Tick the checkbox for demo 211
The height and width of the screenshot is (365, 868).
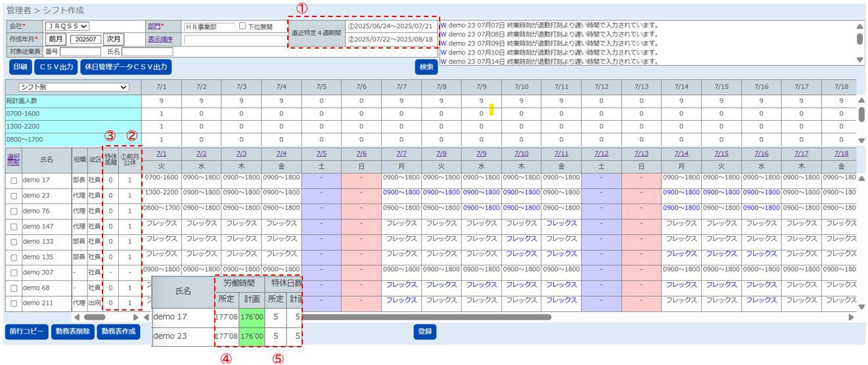click(14, 303)
